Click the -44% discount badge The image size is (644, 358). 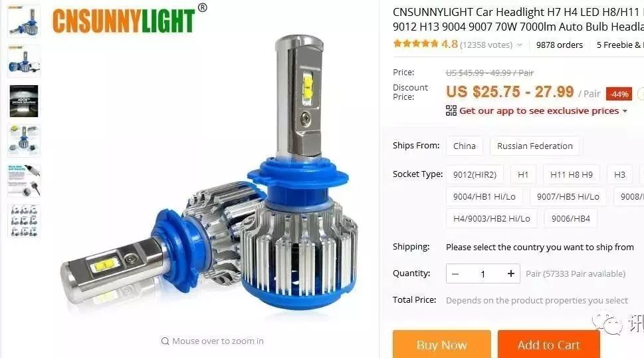tap(619, 94)
